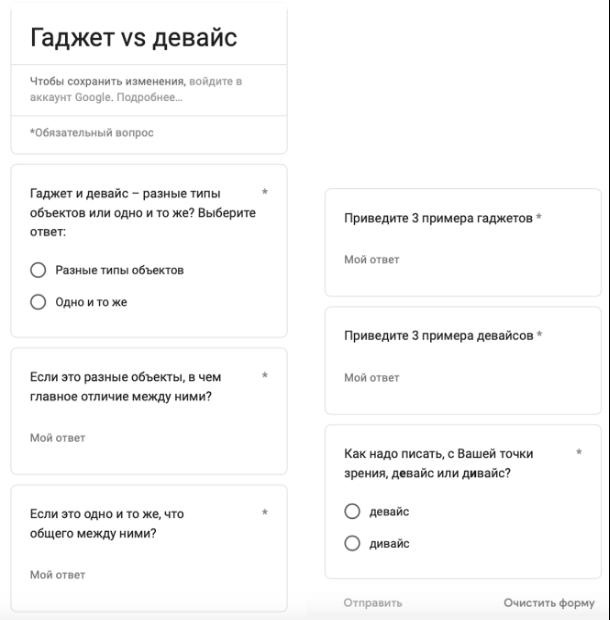Viewport: 610px width, 620px height.
Task: Click the form title 'Гаджет vs девайс'
Action: tap(134, 38)
